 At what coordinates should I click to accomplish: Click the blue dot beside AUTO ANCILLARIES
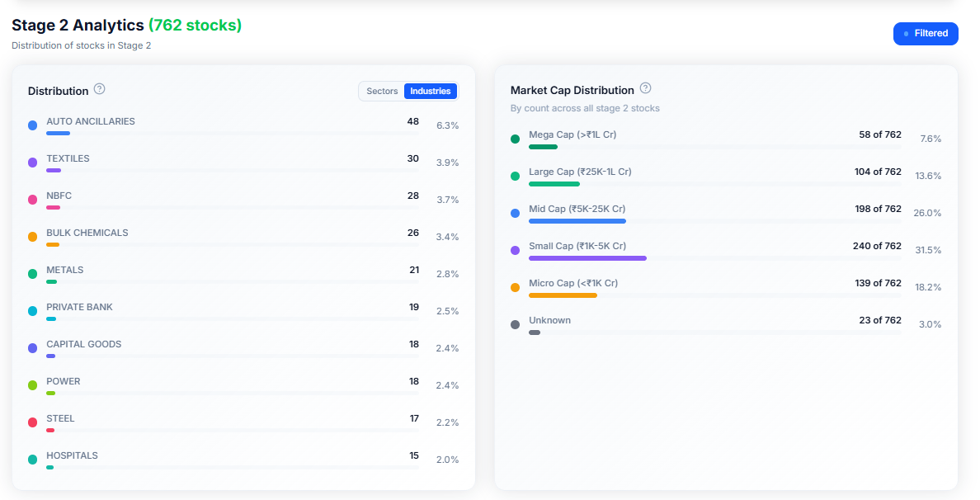click(x=32, y=125)
